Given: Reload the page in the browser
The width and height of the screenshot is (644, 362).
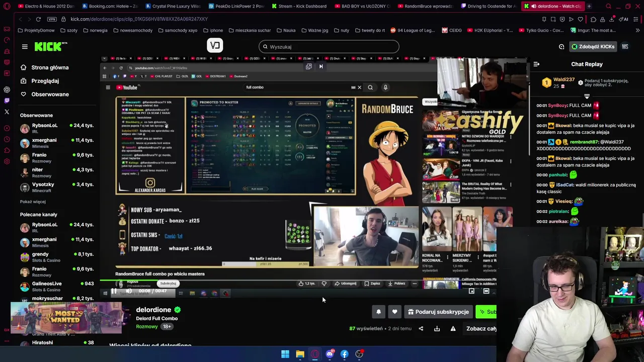Looking at the screenshot, I should coord(38,19).
